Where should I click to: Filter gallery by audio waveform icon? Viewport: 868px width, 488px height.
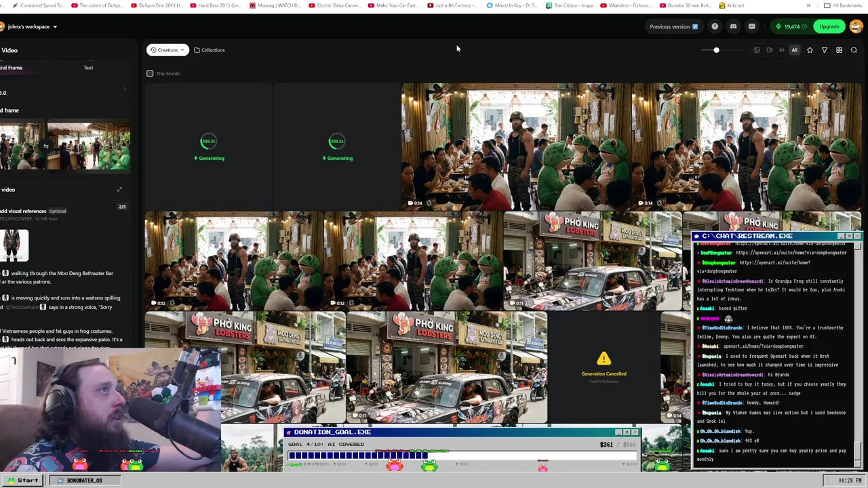pyautogui.click(x=781, y=50)
